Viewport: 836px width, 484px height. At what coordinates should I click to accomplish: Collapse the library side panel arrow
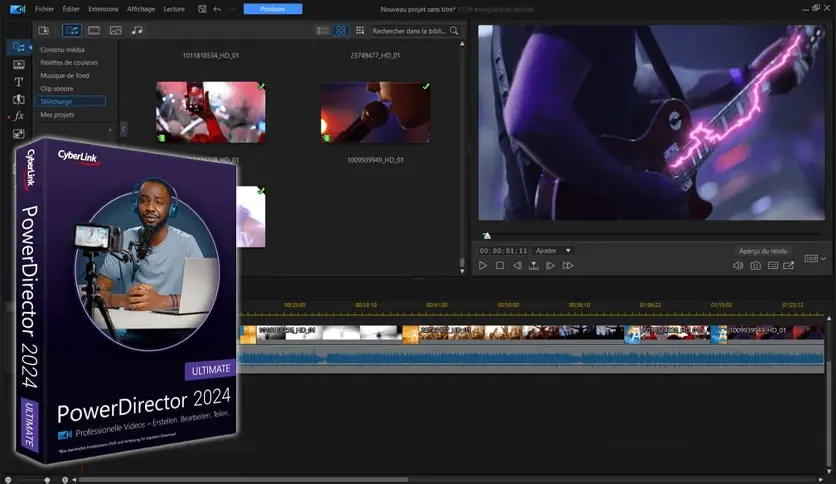124,128
